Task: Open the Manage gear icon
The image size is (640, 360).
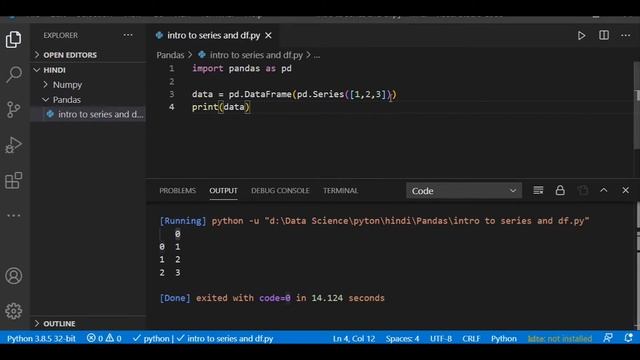Action: [x=13, y=311]
